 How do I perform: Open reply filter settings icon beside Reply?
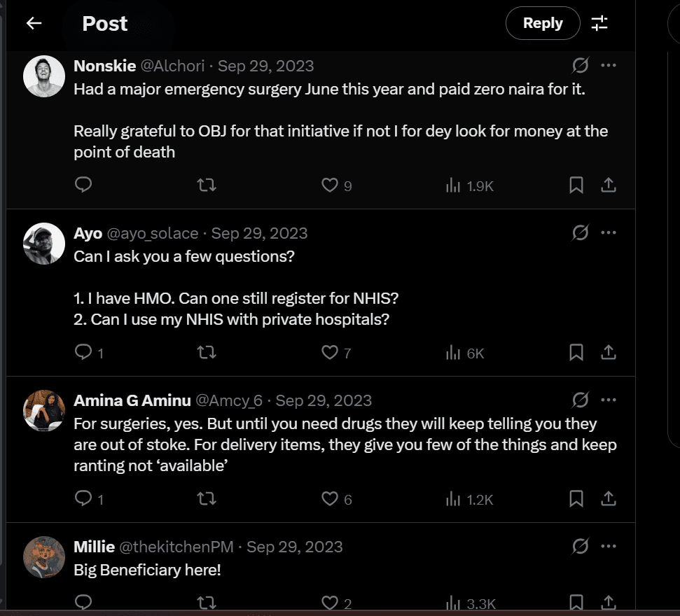[599, 23]
